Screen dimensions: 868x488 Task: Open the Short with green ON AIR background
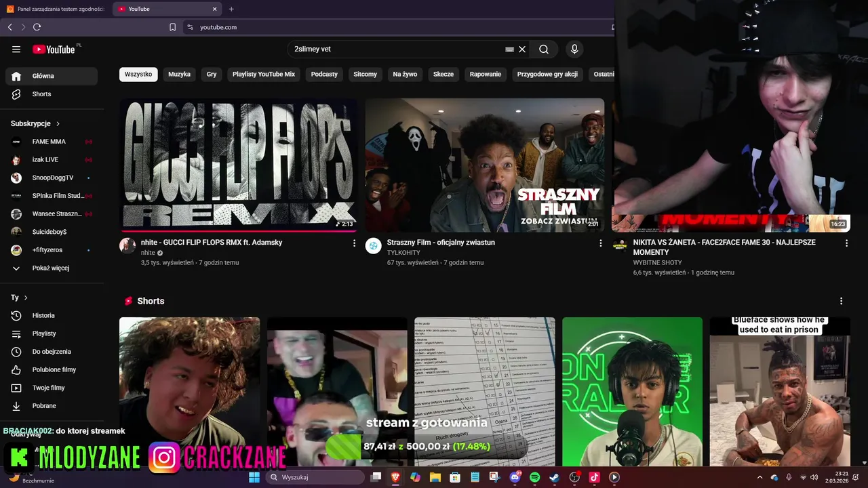click(x=632, y=392)
